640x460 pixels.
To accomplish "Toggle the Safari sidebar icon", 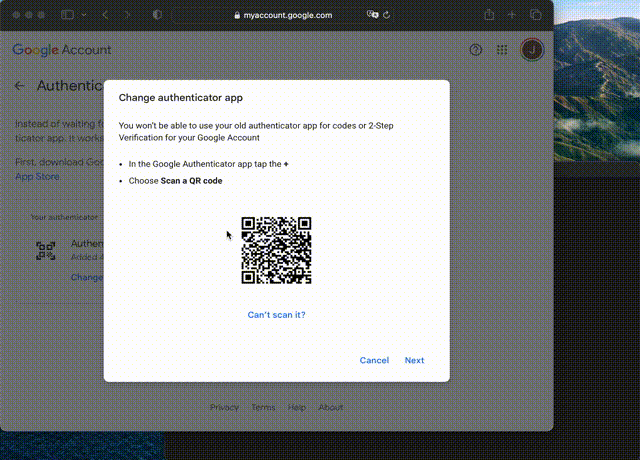I will (x=67, y=15).
